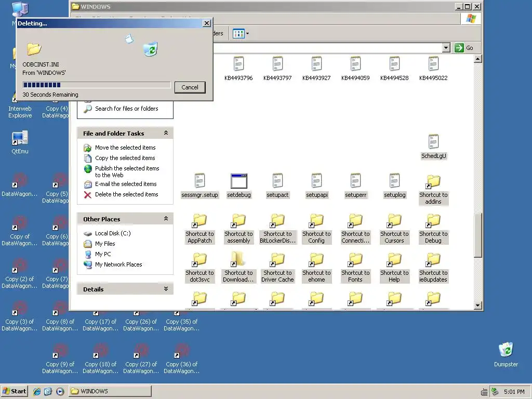Expand the Details panel

pos(166,289)
